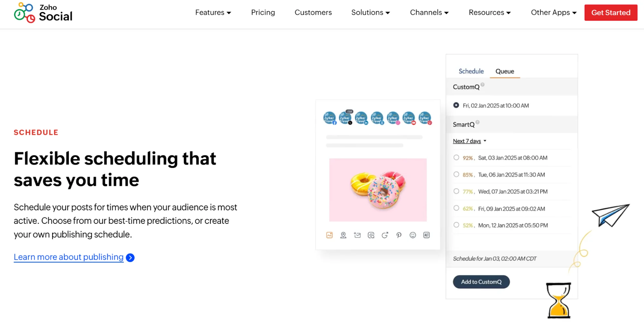Click the donut post image thumbnail
Screen dimensions: 644x335
[x=378, y=190]
